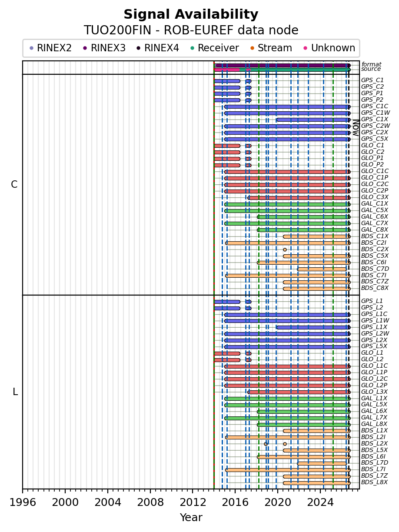
Task: Click the Stream legend dot
Action: [252, 48]
